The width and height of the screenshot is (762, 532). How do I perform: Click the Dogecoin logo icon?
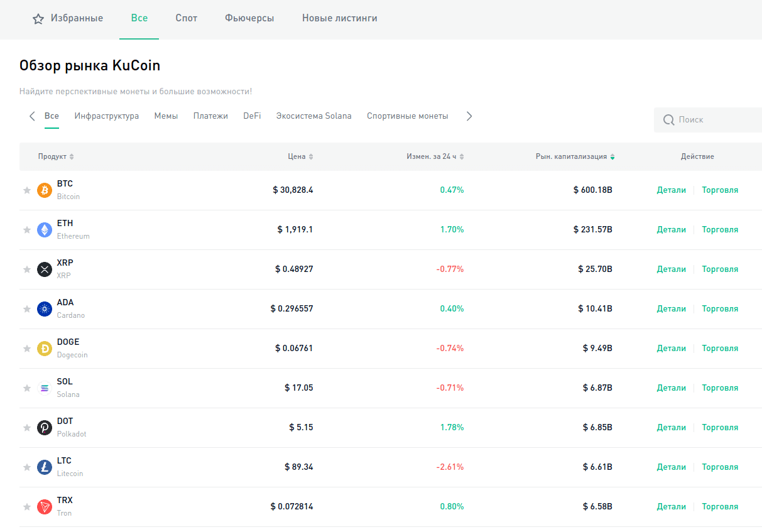[x=45, y=349]
